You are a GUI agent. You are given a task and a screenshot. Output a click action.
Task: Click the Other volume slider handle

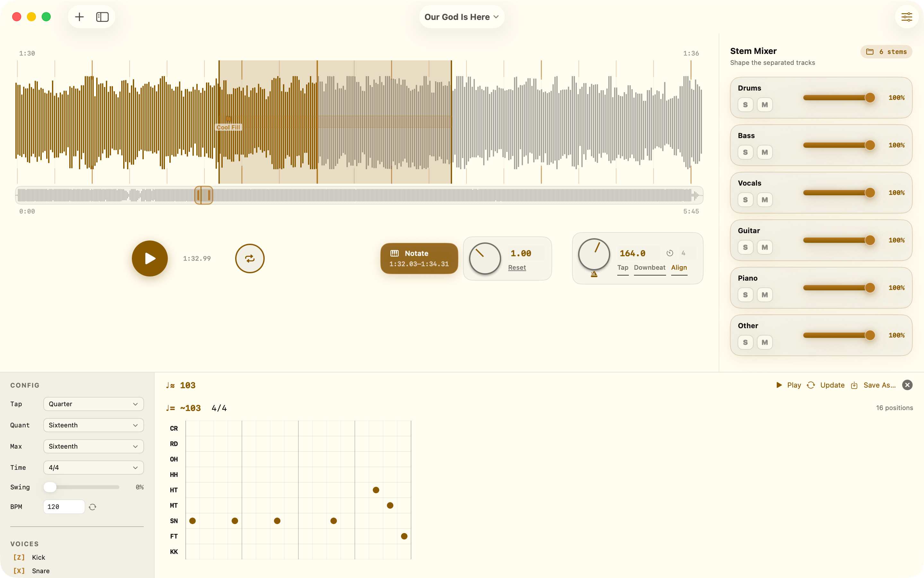click(x=870, y=335)
